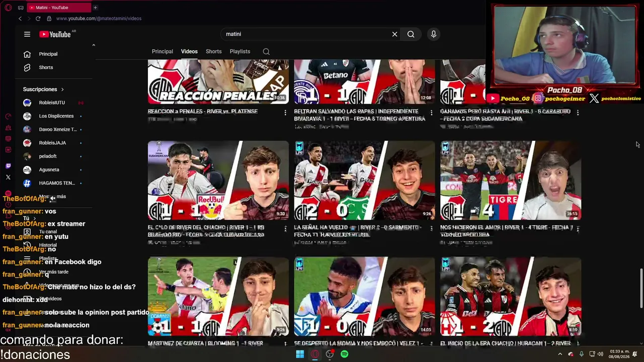Open the peladoft subscription
The width and height of the screenshot is (644, 362).
pyautogui.click(x=48, y=156)
